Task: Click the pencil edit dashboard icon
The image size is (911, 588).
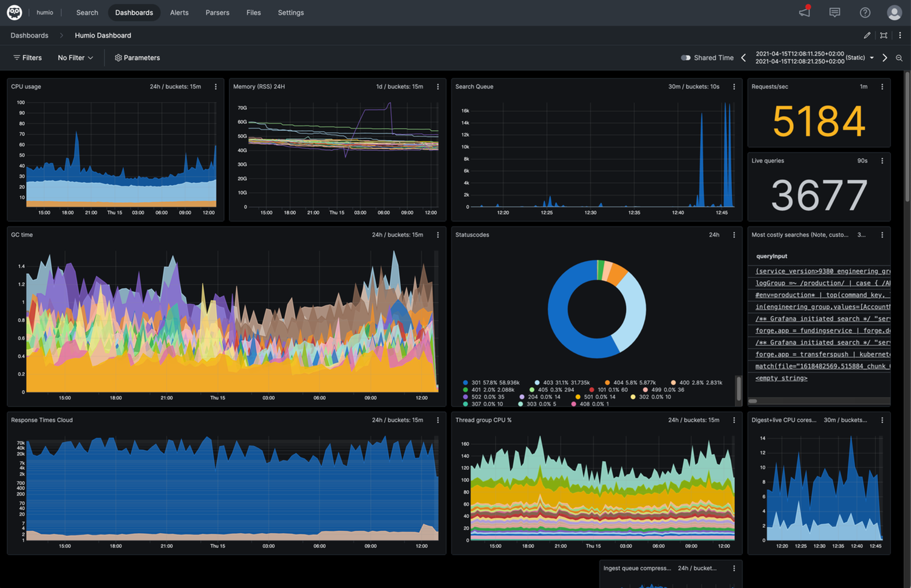Action: [867, 35]
